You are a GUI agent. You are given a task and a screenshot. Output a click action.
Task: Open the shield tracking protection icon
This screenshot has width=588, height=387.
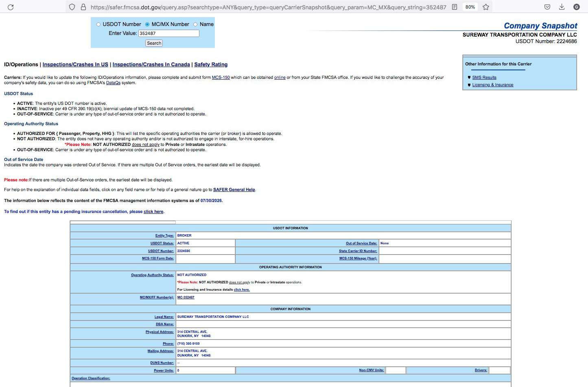72,7
